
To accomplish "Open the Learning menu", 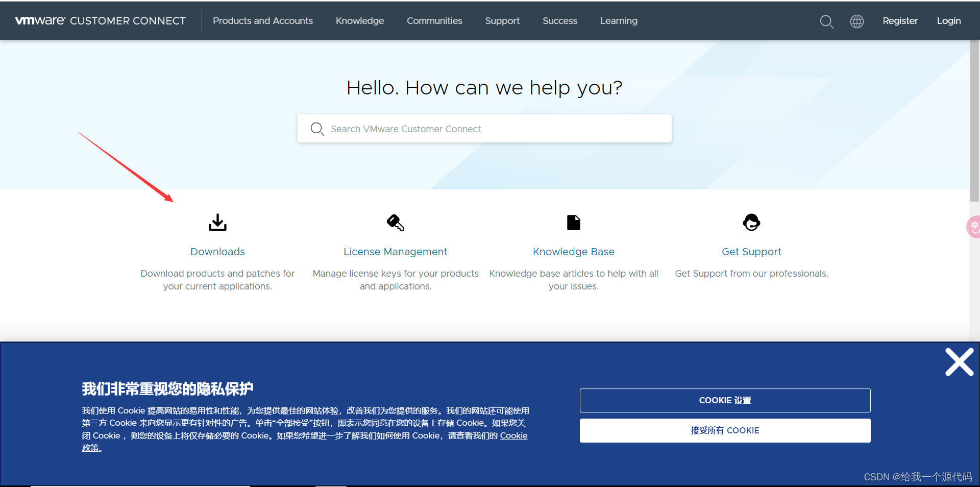I will click(x=619, y=21).
